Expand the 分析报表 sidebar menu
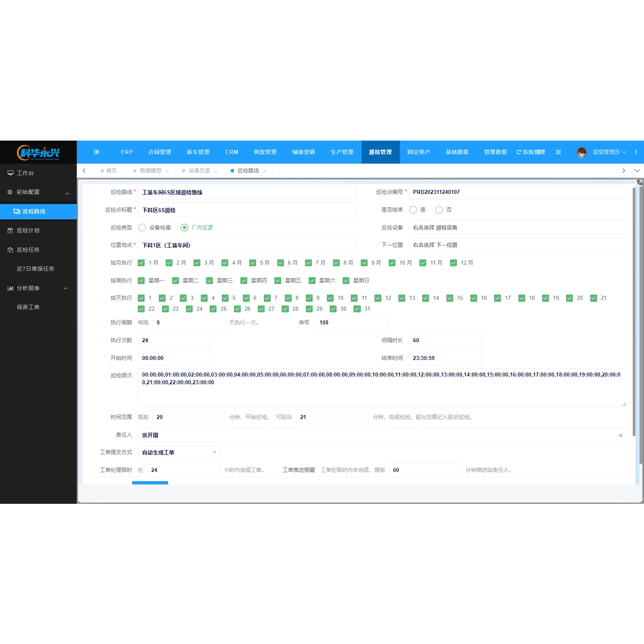Viewport: 644px width, 644px height. tap(38, 288)
